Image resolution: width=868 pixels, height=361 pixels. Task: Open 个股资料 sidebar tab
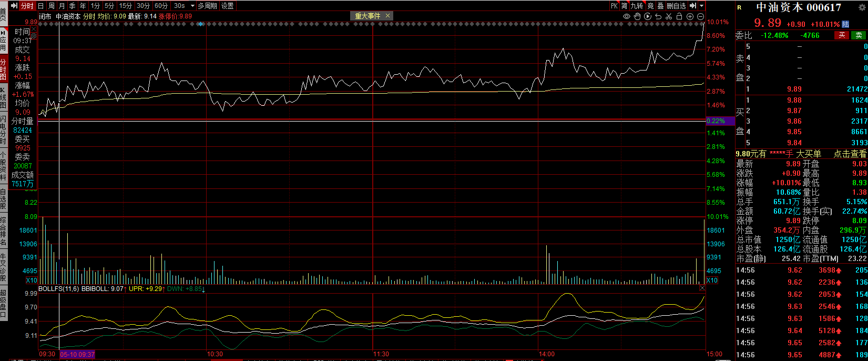coord(3,166)
